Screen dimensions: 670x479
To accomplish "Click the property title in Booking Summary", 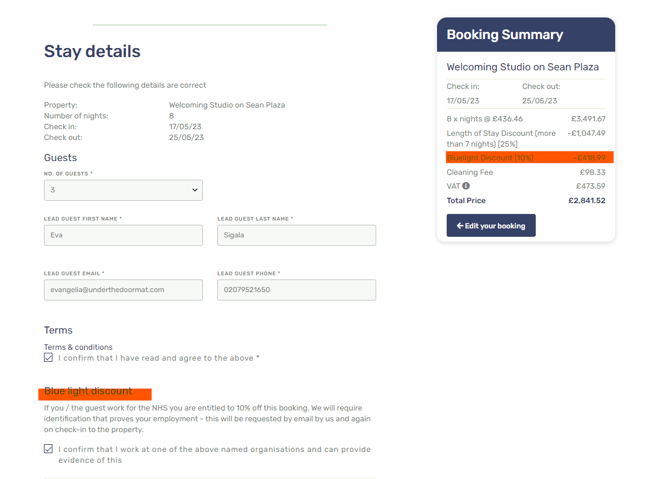I will click(x=522, y=67).
